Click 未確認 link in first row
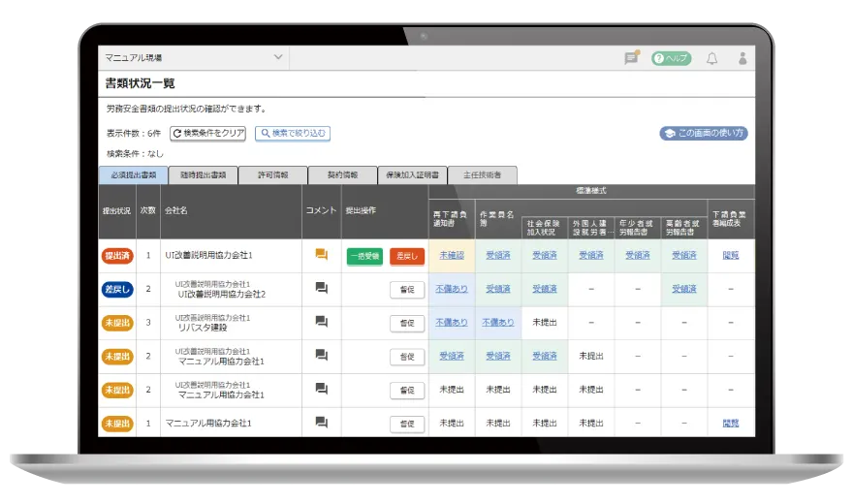 [x=451, y=255]
